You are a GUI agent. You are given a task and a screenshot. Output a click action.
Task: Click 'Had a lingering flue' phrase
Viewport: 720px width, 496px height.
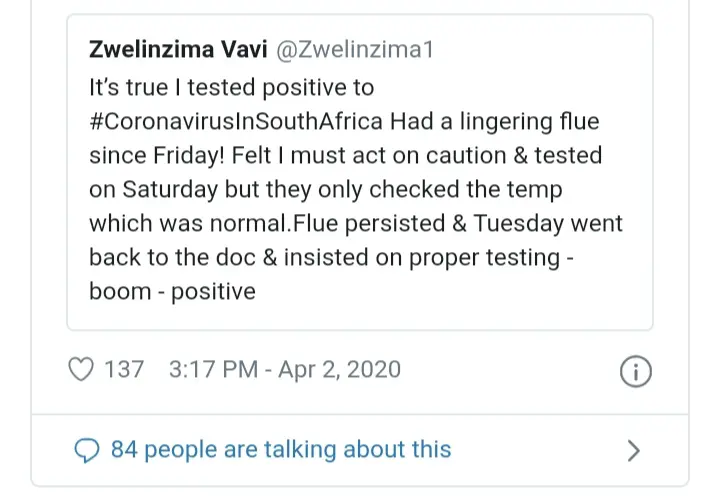coord(495,122)
